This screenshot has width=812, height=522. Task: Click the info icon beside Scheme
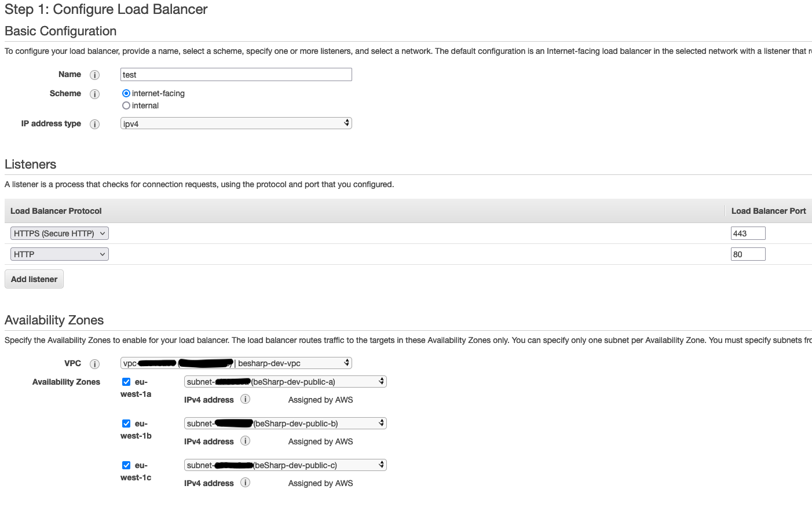(x=95, y=94)
